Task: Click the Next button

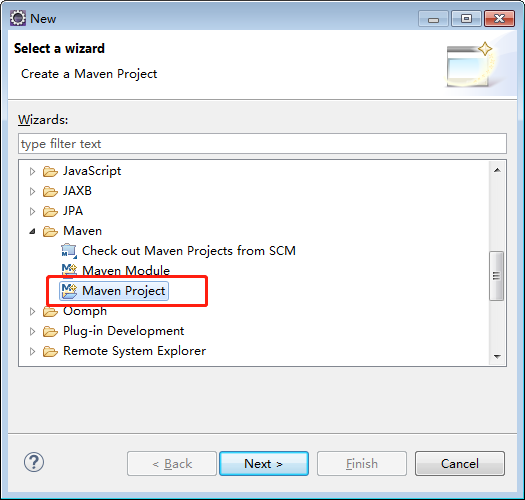Action: (264, 463)
